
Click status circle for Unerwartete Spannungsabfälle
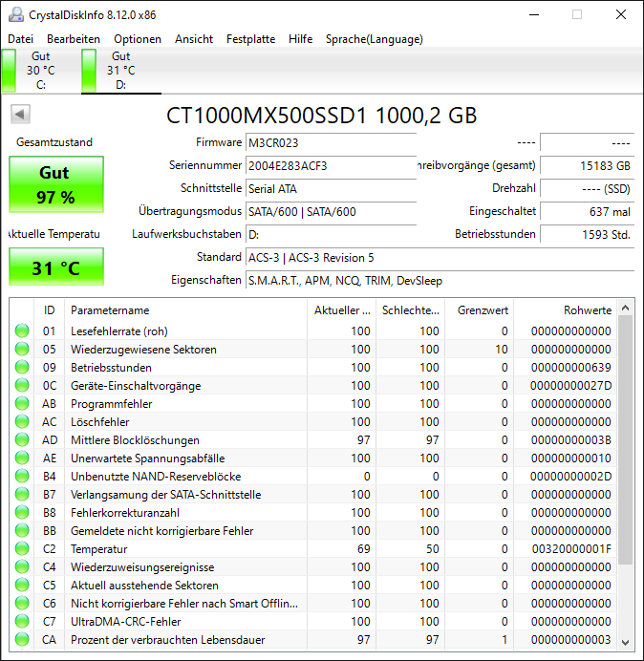[x=22, y=458]
